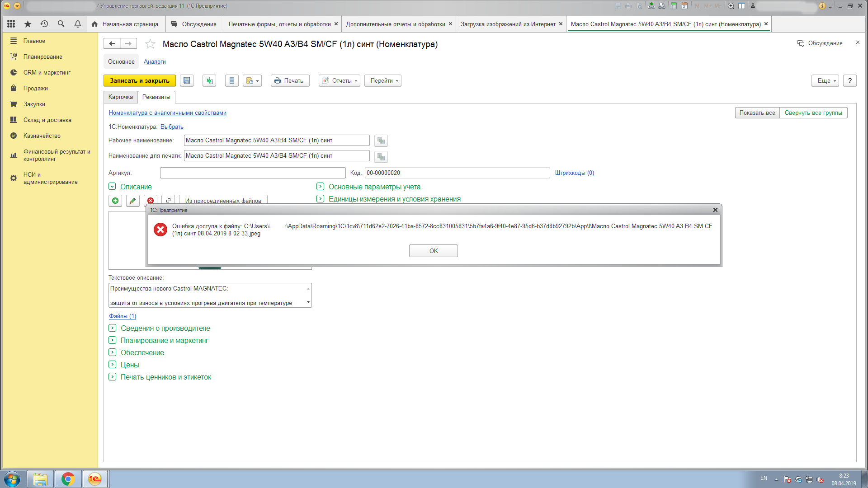Open Загрузка изображений из Интернет tab

click(x=508, y=24)
